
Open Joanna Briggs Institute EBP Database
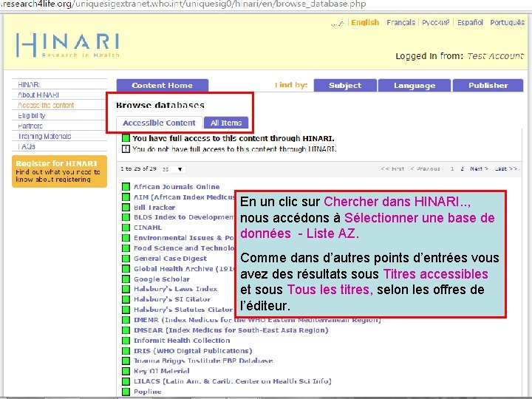click(203, 361)
